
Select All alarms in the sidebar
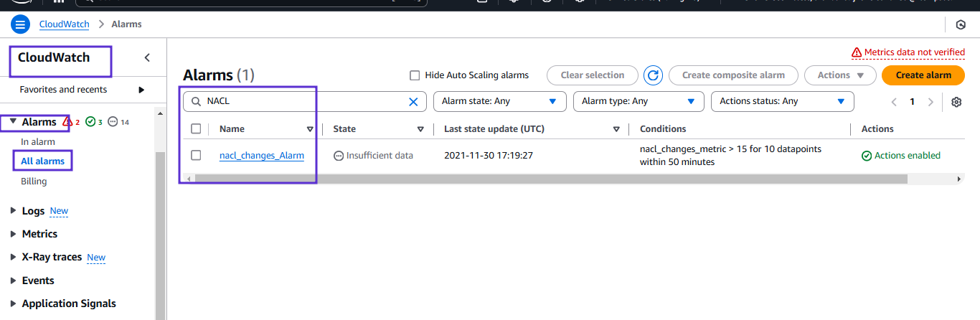(43, 161)
